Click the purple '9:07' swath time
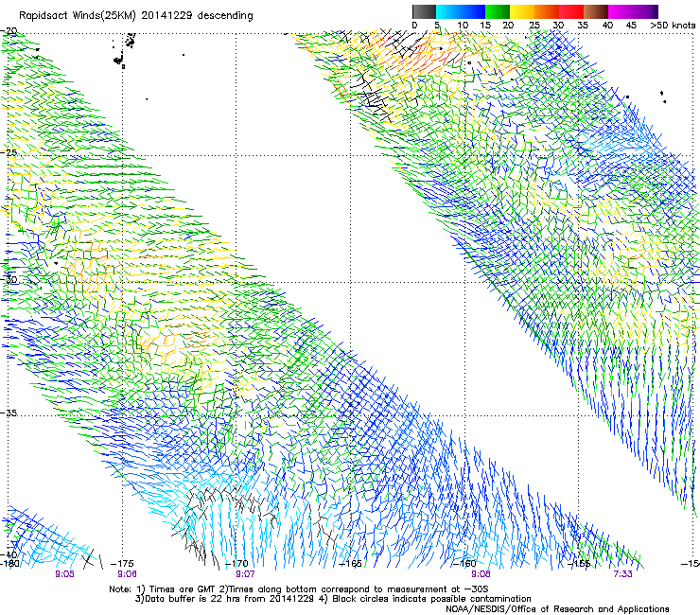Viewport: 700px width, 615px height. tap(245, 574)
